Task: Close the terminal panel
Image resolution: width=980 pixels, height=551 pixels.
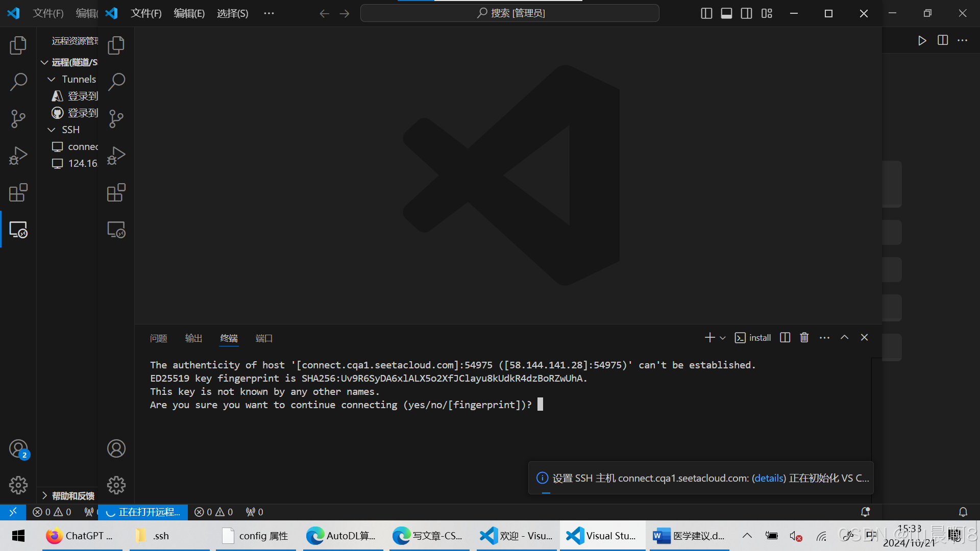Action: 864,337
